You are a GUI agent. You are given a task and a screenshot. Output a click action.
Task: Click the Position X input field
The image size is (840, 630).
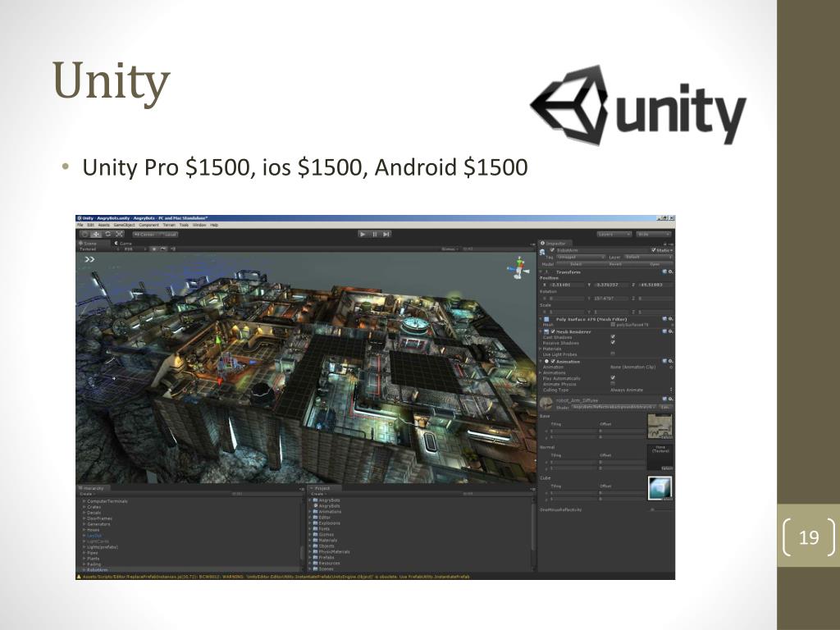pos(567,285)
